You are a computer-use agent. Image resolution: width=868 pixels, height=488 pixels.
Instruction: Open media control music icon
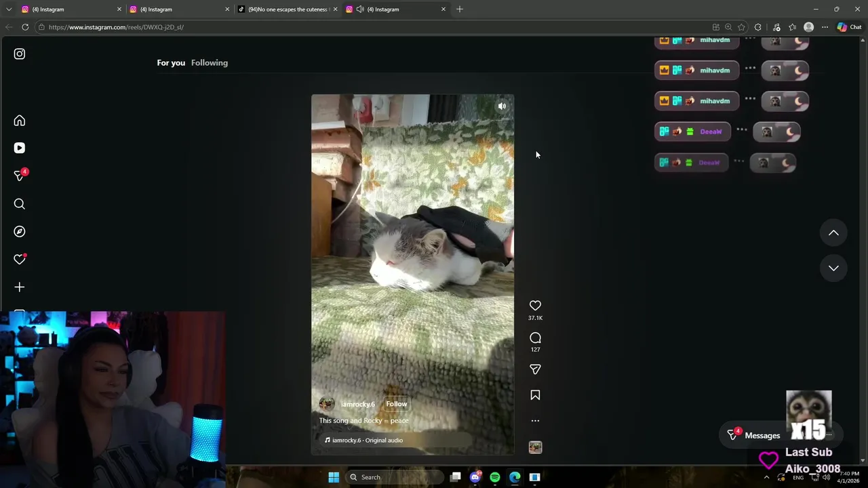pos(776,27)
